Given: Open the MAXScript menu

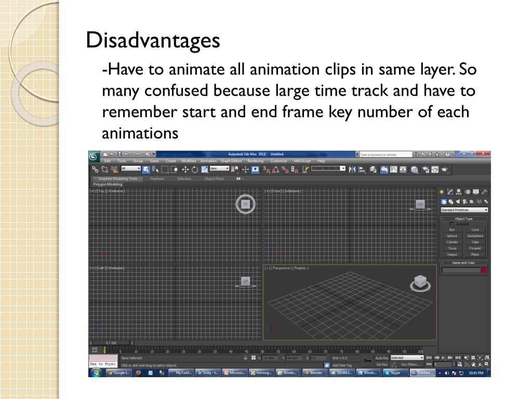Looking at the screenshot, I should pyautogui.click(x=302, y=161).
